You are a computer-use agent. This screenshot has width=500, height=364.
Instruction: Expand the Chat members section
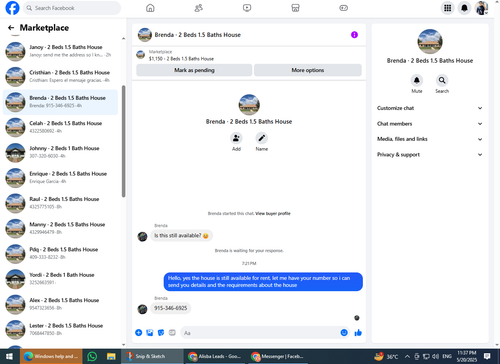tap(430, 124)
